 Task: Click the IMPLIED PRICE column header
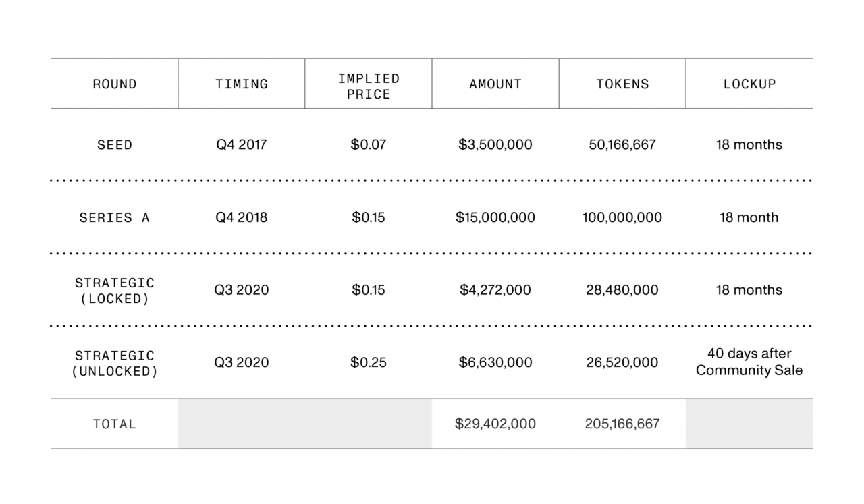(369, 86)
